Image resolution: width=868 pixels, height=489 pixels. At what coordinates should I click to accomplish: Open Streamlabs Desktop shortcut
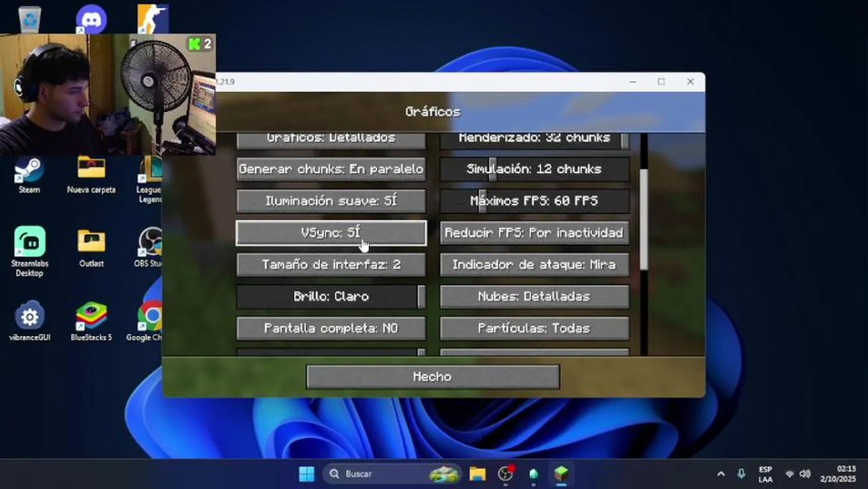click(29, 252)
